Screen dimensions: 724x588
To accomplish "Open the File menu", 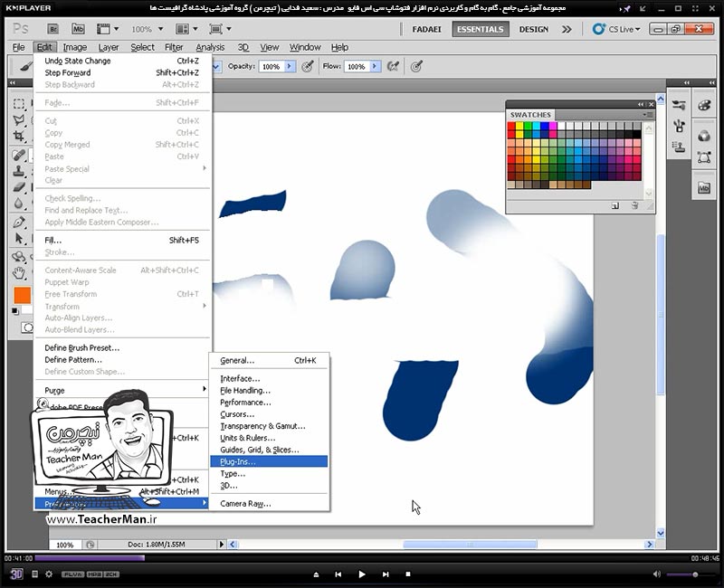I will coord(18,47).
